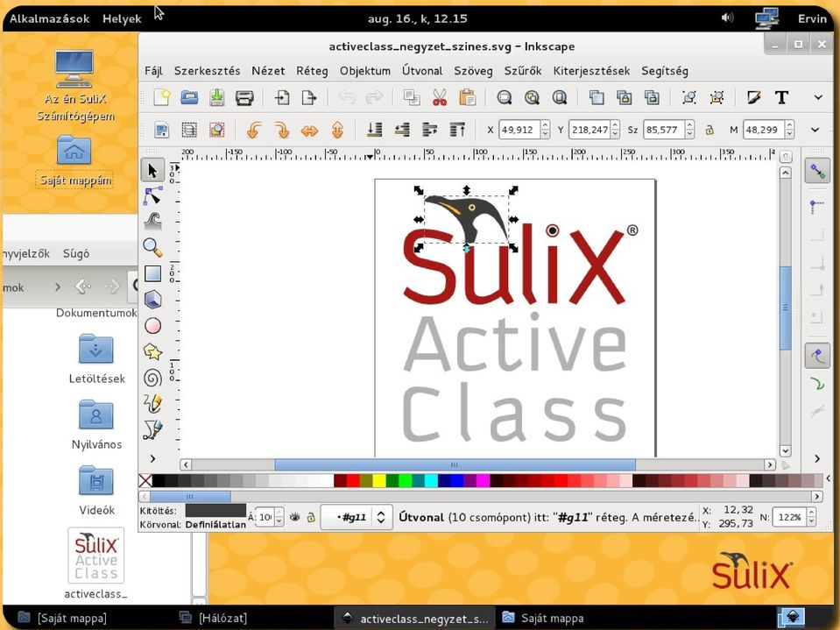Open Fill and Stroke dialog icon
This screenshot has height=630, width=840.
[x=754, y=97]
